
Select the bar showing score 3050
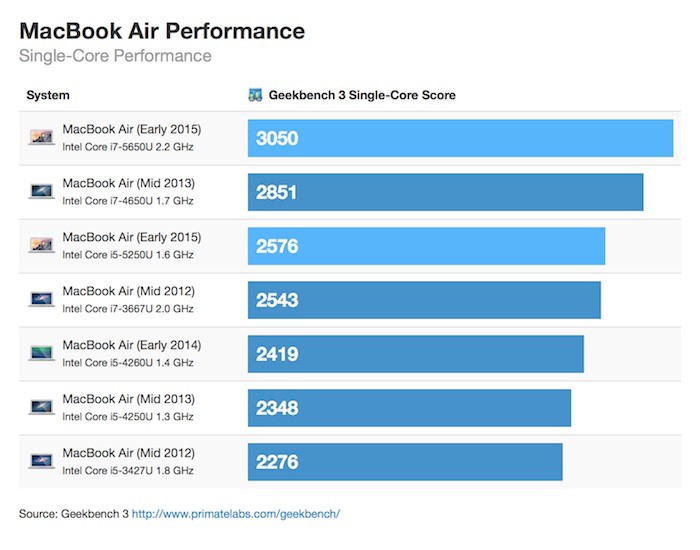460,138
